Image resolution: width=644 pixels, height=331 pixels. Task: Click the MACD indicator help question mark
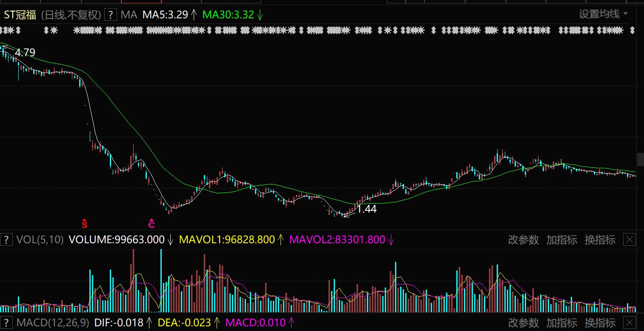pos(6,323)
